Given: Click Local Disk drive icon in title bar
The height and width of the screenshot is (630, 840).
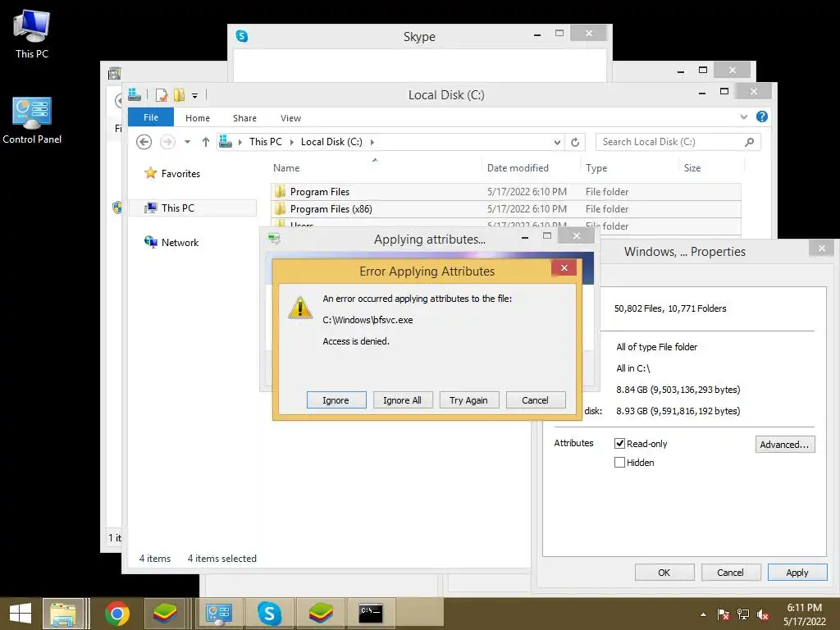Looking at the screenshot, I should [x=135, y=95].
